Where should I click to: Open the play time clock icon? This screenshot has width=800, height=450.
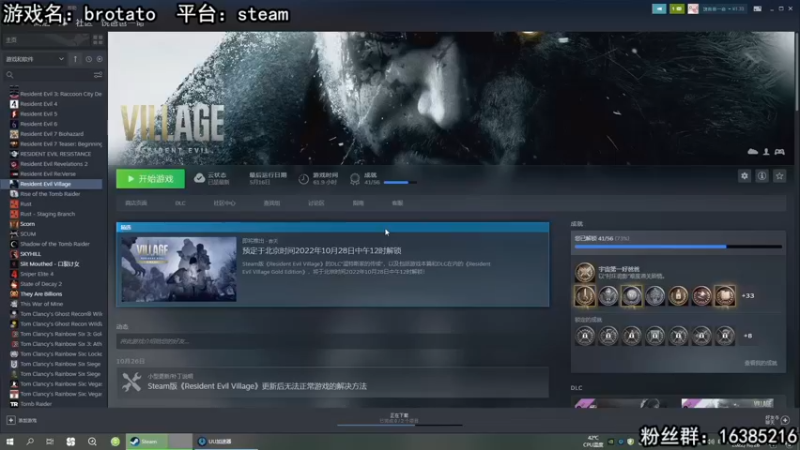tap(304, 179)
